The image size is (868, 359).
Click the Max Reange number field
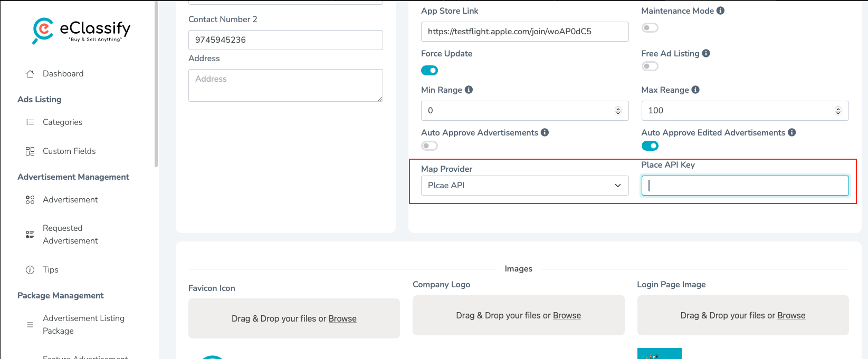745,111
